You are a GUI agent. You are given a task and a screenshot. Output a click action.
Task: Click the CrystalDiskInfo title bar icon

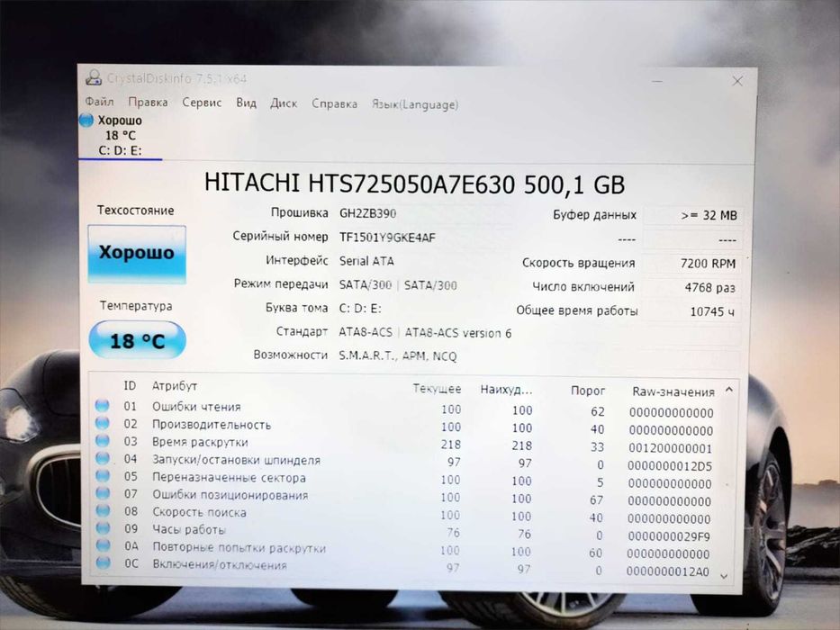click(94, 77)
